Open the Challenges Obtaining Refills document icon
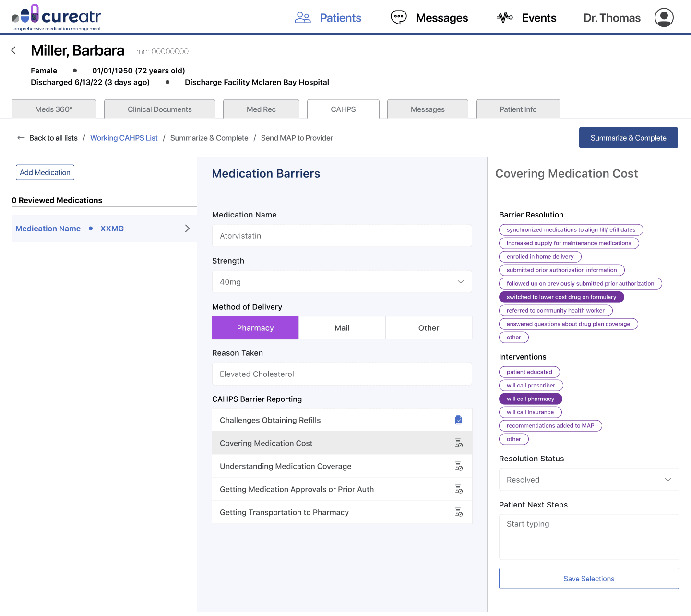This screenshot has height=616, width=691. 459,420
